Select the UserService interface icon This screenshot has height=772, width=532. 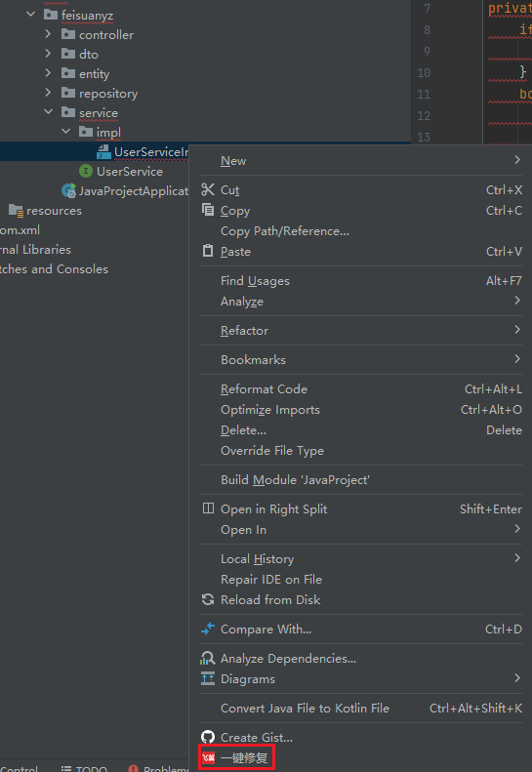click(86, 171)
